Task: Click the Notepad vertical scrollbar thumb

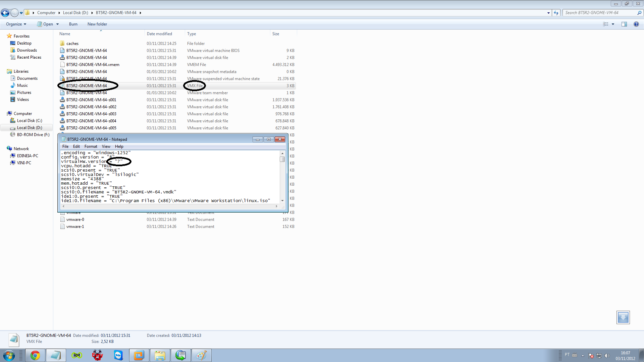Action: [x=282, y=159]
